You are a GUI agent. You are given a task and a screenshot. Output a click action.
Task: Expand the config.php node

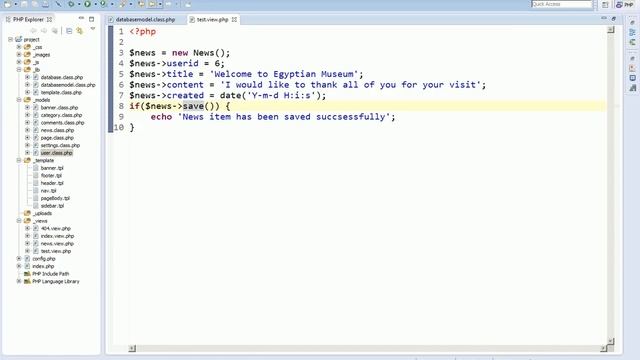19,258
